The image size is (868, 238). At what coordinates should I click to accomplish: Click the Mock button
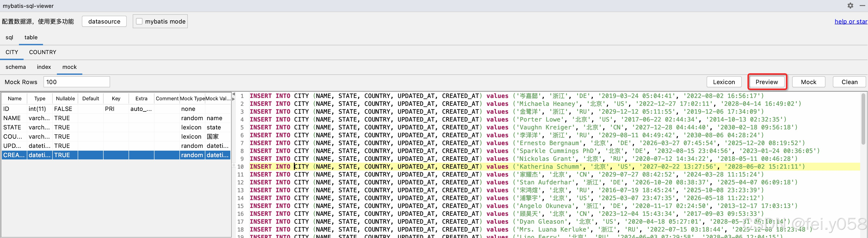click(x=808, y=82)
